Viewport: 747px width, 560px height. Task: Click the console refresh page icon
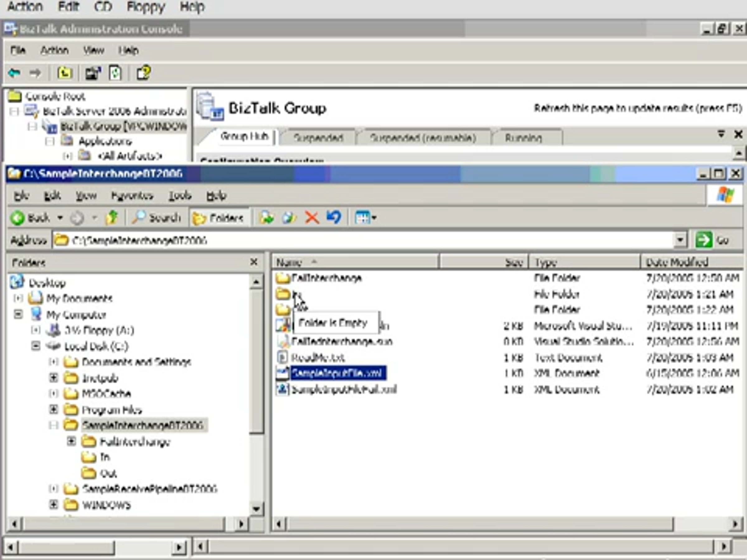click(115, 72)
